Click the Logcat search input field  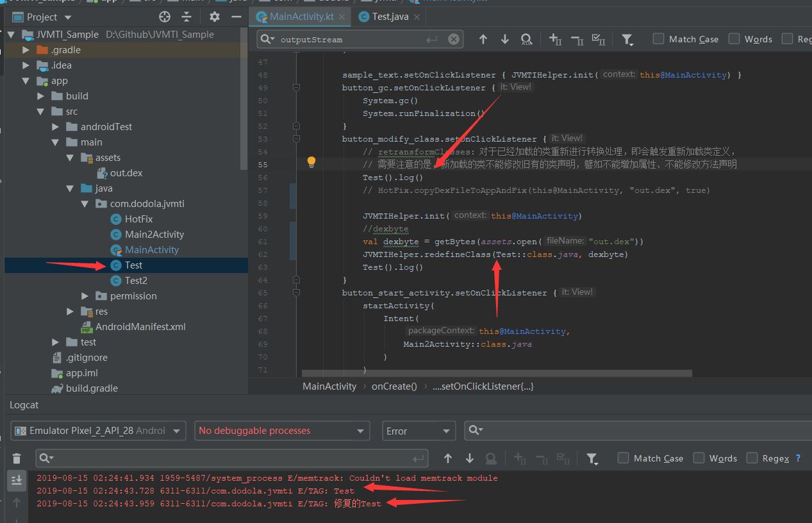tap(231, 458)
